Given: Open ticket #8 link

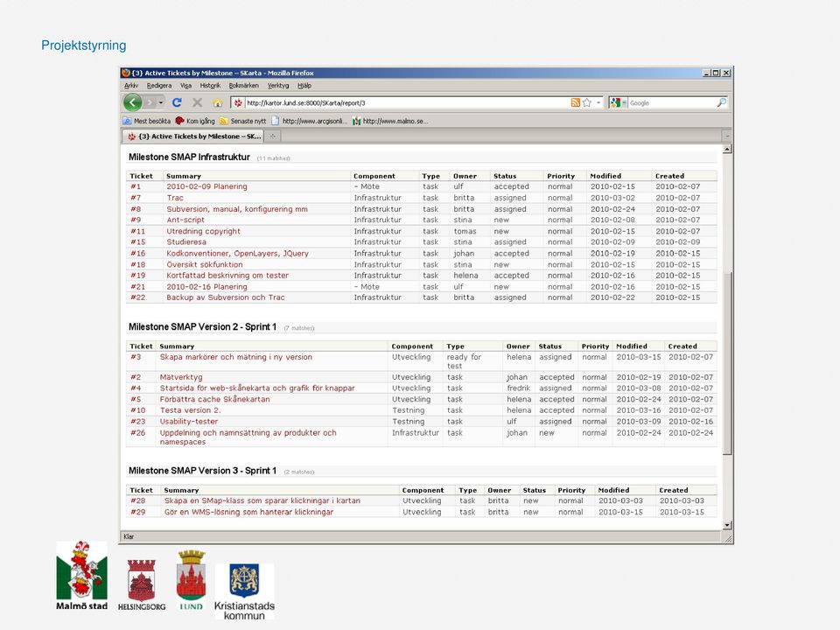Looking at the screenshot, I should 136,209.
